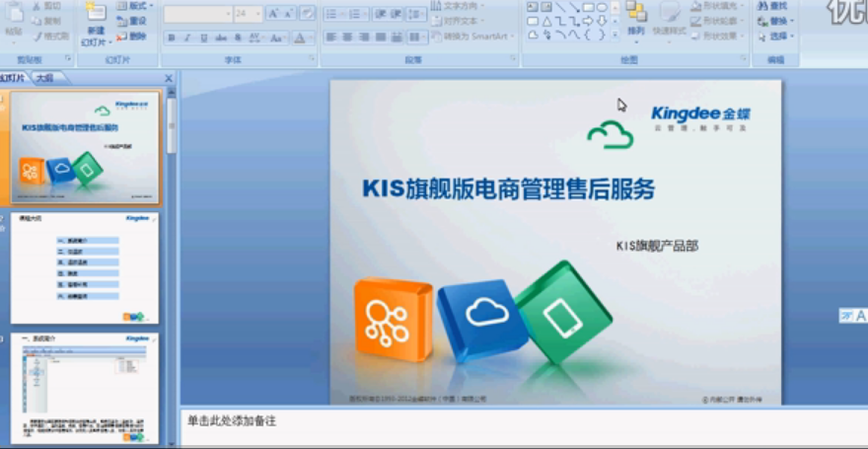Open the Arrange (排列) dropdown

pos(636,20)
